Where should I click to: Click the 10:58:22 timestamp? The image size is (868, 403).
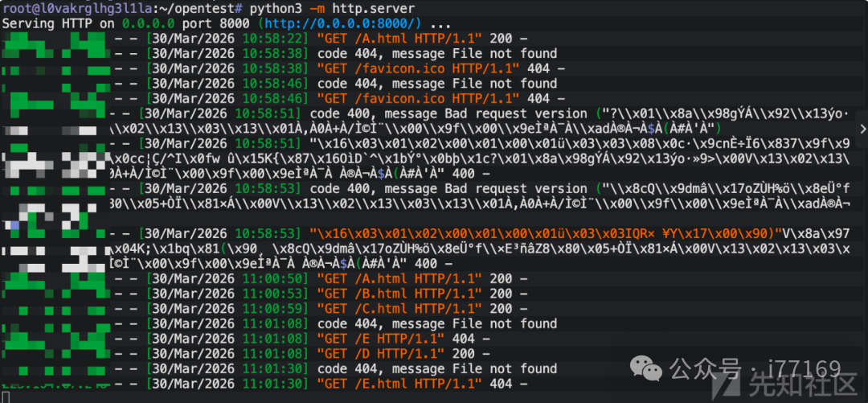(269, 39)
